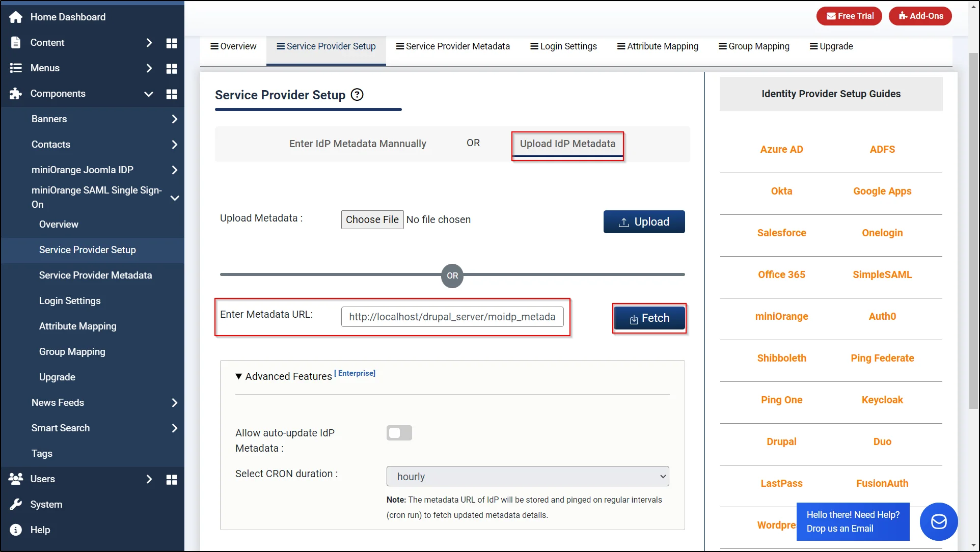The width and height of the screenshot is (980, 552).
Task: Open the Content dashboard grid icon
Action: coord(172,43)
